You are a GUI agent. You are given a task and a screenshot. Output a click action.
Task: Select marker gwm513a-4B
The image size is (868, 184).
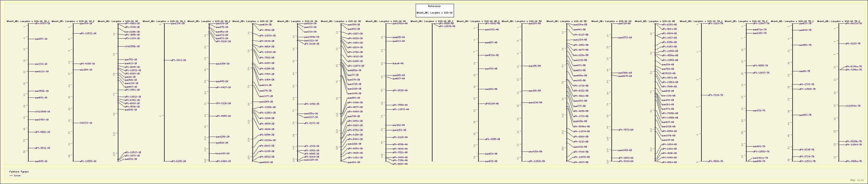(492, 55)
